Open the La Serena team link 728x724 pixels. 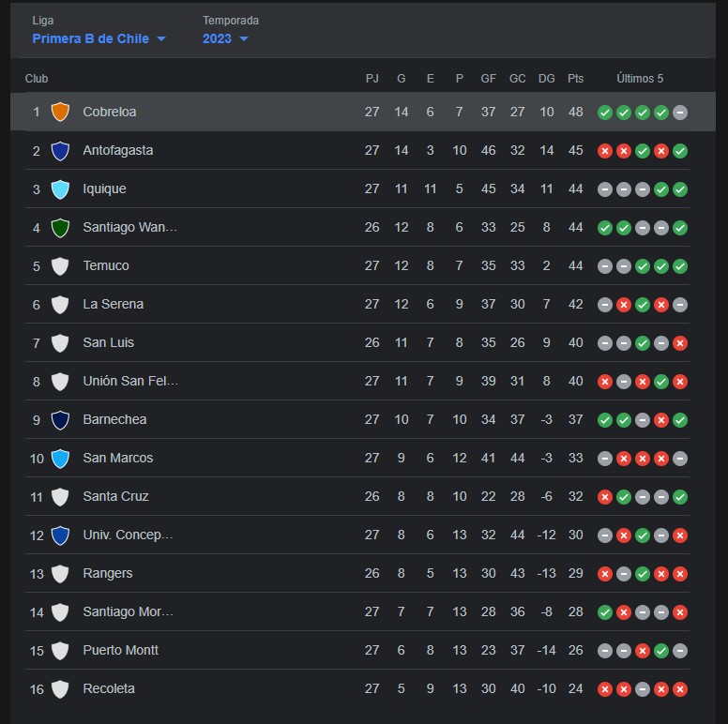coord(114,304)
